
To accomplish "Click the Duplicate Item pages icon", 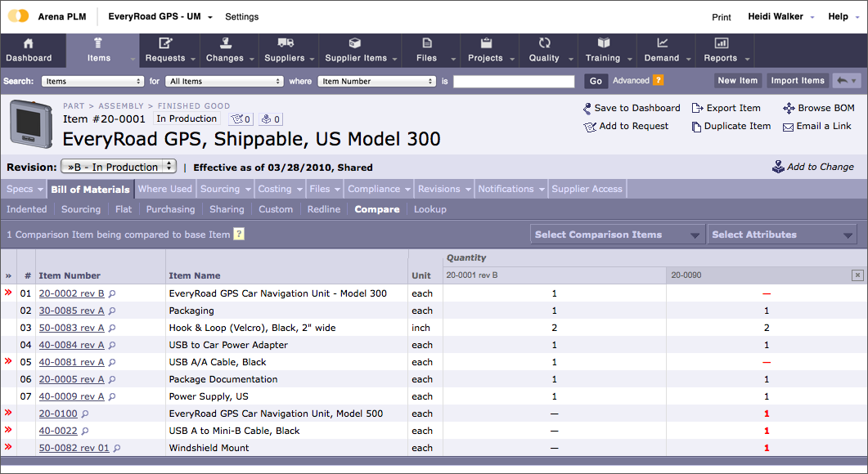I will tap(696, 127).
